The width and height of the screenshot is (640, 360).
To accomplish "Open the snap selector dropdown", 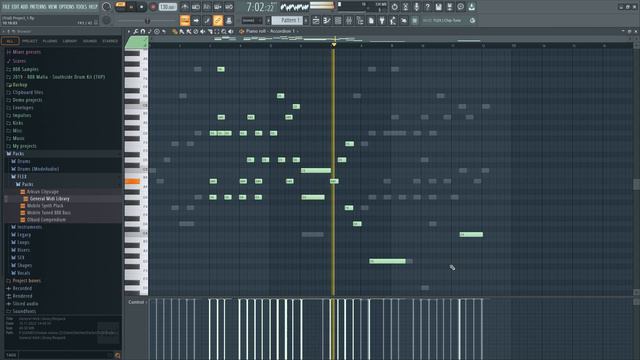I will 251,20.
